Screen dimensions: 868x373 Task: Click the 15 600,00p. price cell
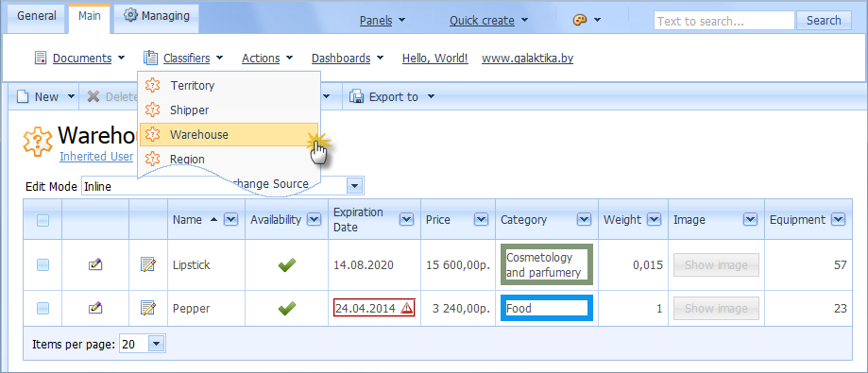point(458,265)
